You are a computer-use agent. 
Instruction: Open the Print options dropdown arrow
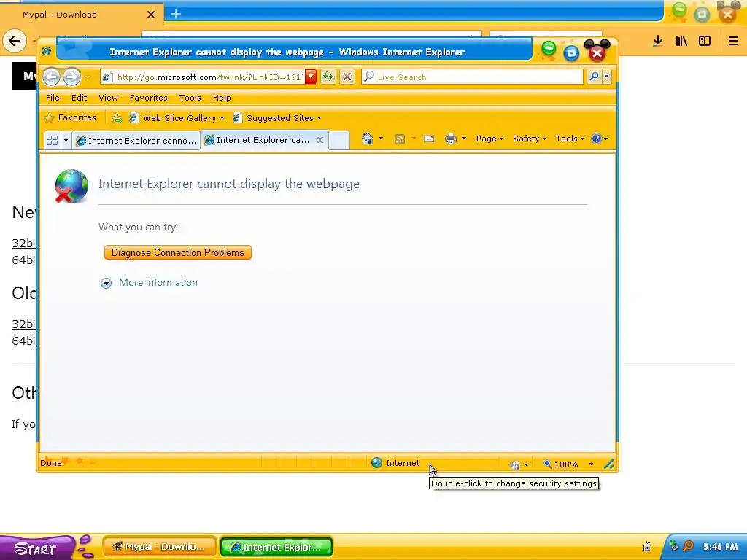(464, 139)
